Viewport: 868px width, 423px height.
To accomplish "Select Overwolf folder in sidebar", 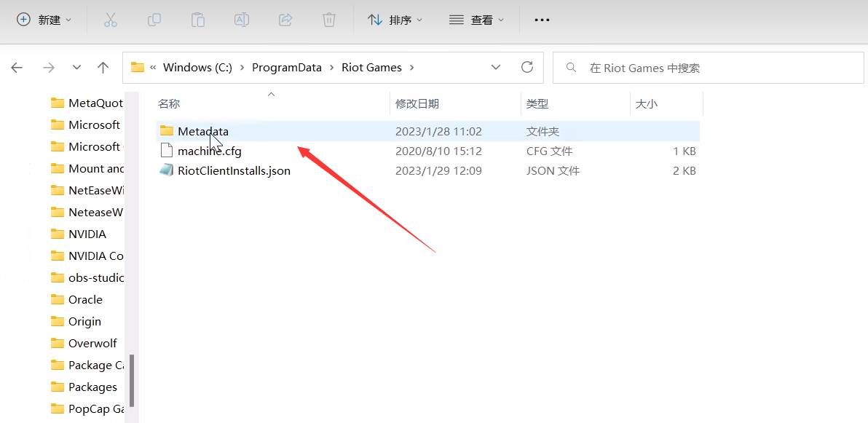I will 84,343.
